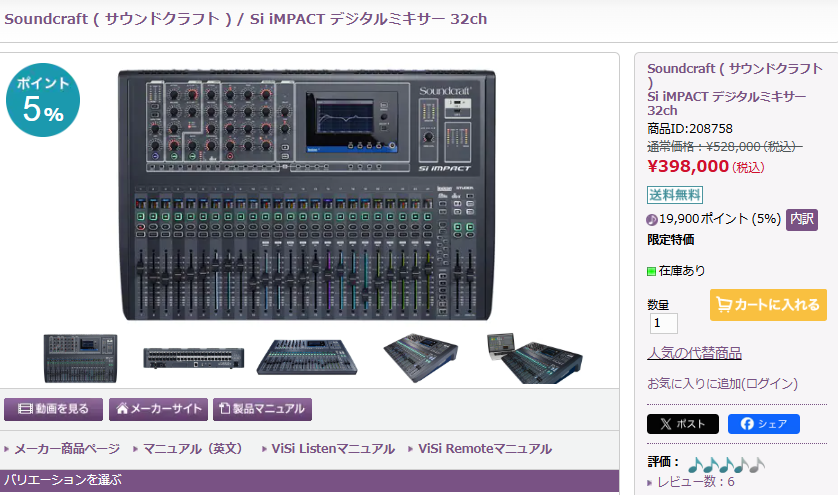Click the X logo icon

pos(665,424)
